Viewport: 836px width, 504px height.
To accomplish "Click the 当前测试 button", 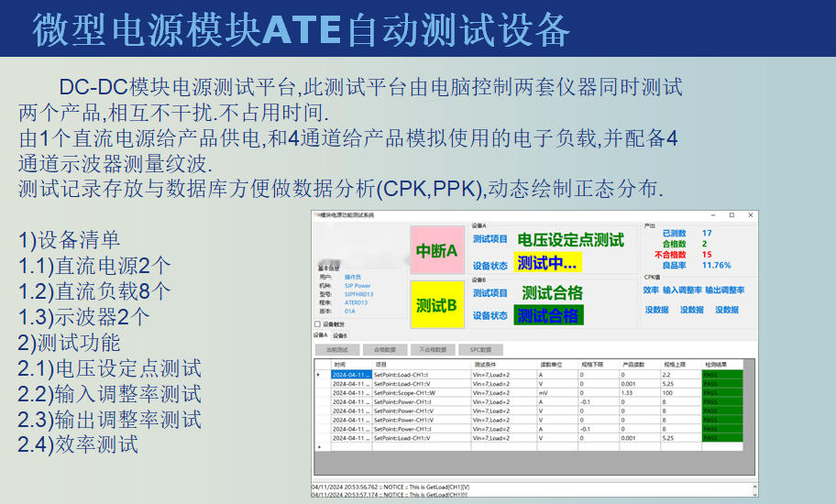I will 336,349.
